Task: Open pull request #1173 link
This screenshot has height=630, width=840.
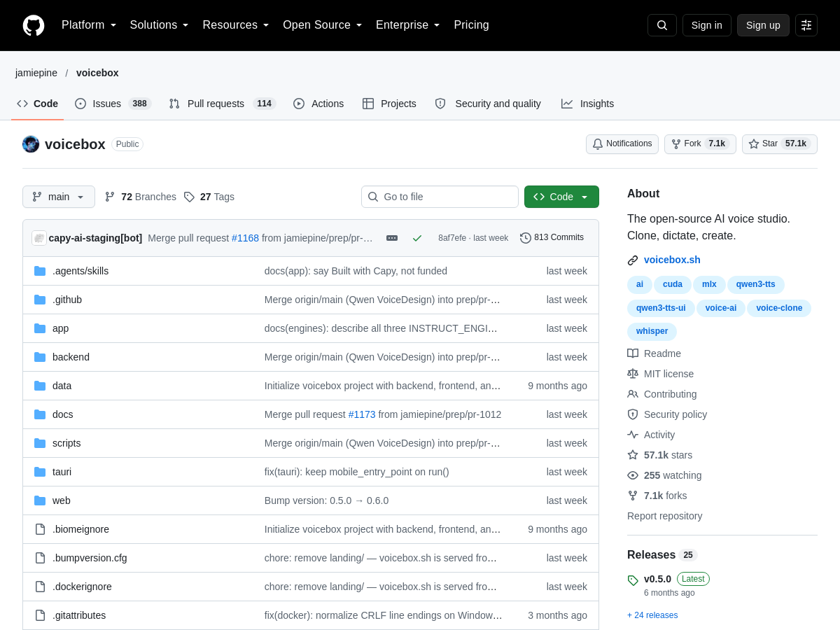Action: tap(362, 414)
